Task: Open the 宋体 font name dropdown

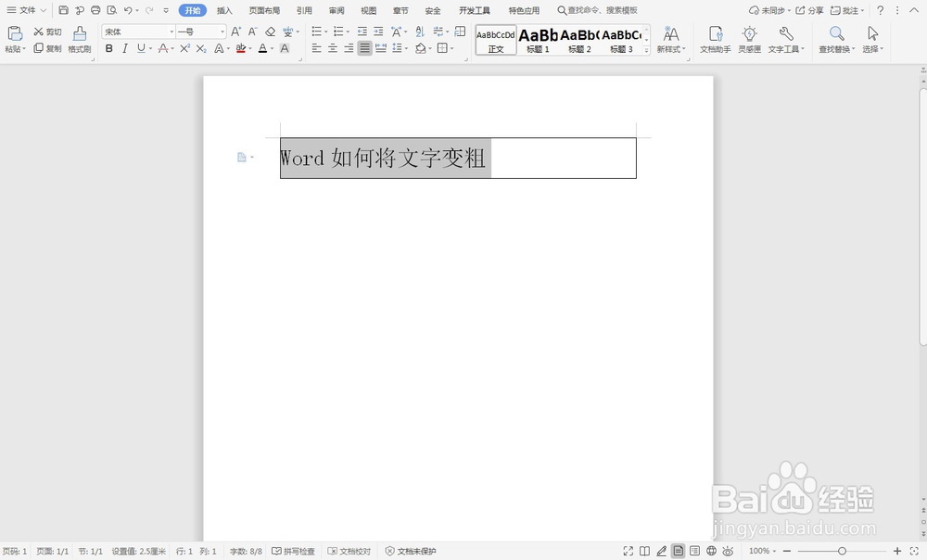Action: click(171, 31)
